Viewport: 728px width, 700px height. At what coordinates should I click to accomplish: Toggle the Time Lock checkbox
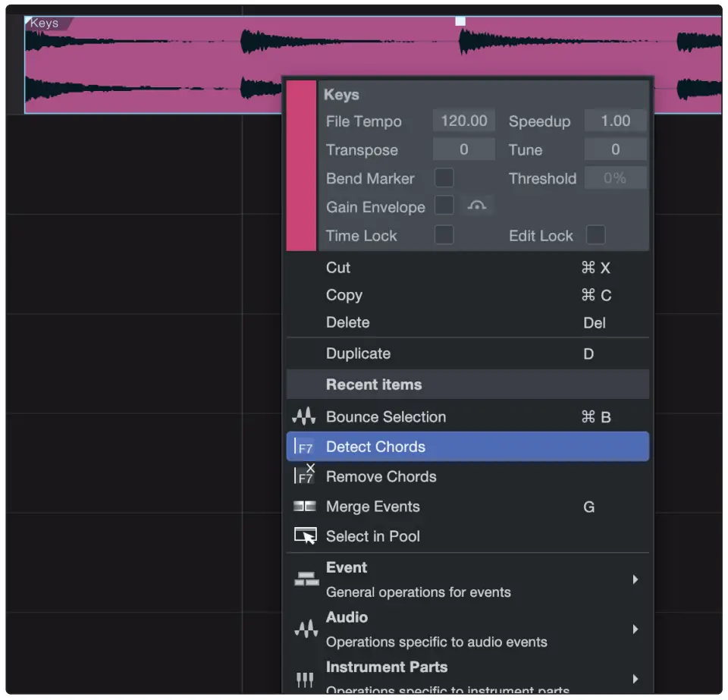(444, 235)
